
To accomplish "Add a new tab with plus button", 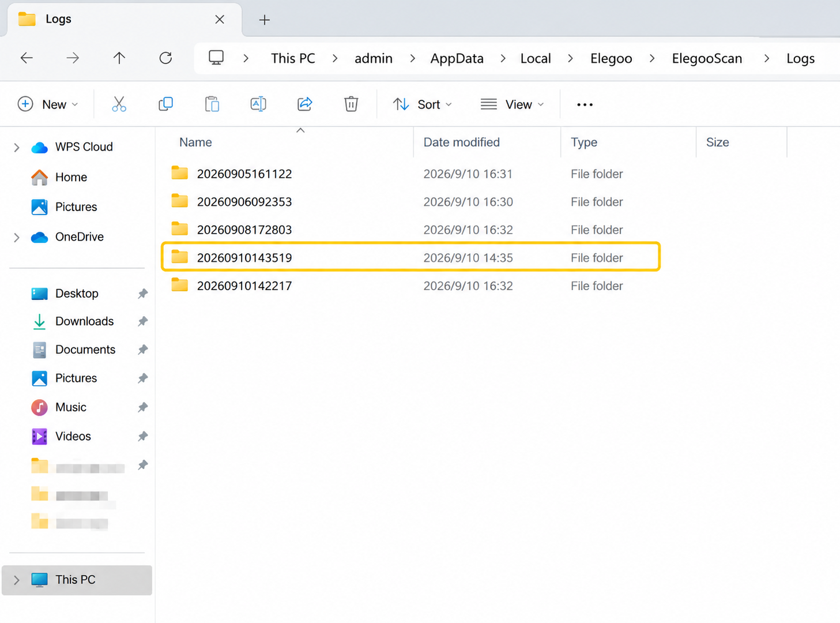I will [265, 20].
